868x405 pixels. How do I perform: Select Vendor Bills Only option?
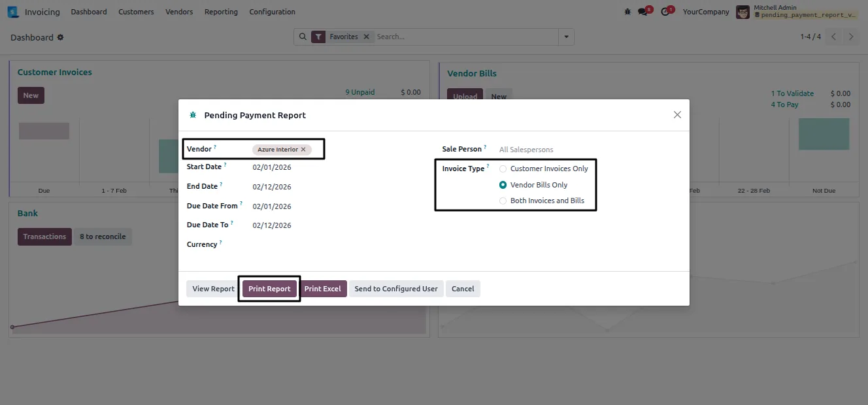503,185
